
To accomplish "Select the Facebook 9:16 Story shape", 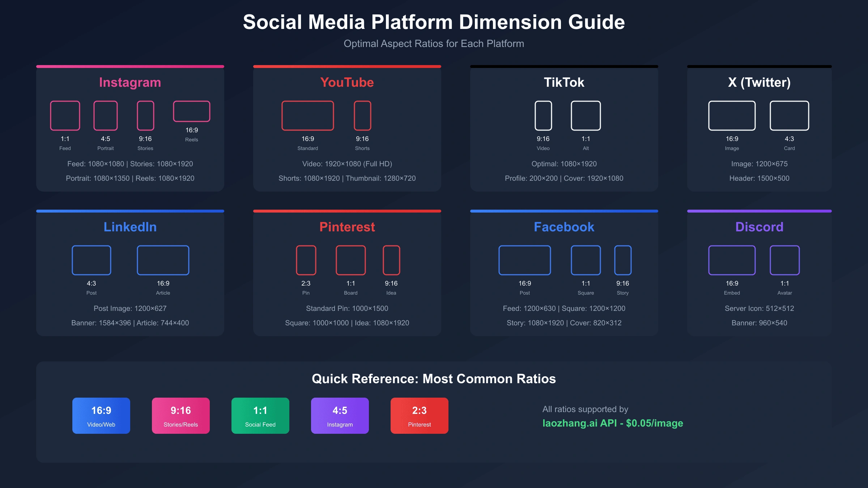I will pos(623,260).
